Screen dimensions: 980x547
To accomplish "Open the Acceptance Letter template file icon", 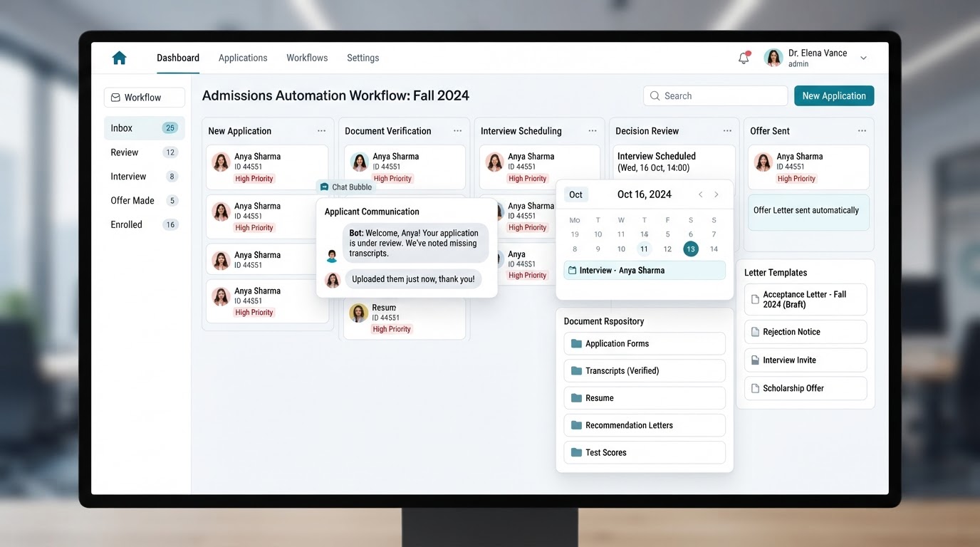I will tap(755, 299).
